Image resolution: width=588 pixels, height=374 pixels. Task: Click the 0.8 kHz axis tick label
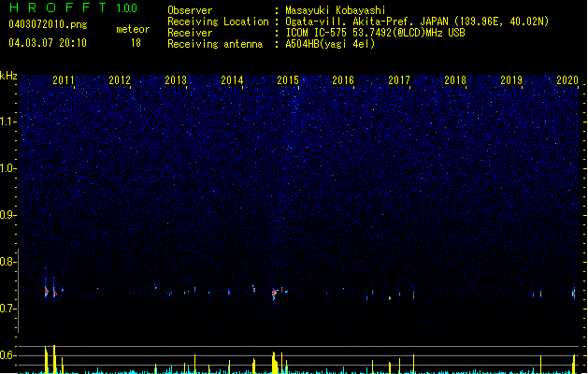(8, 262)
